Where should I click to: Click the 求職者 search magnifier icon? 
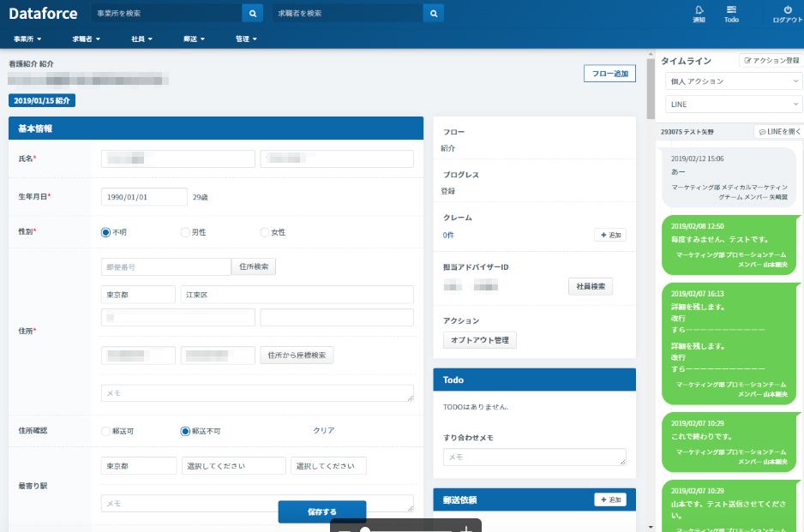click(435, 14)
